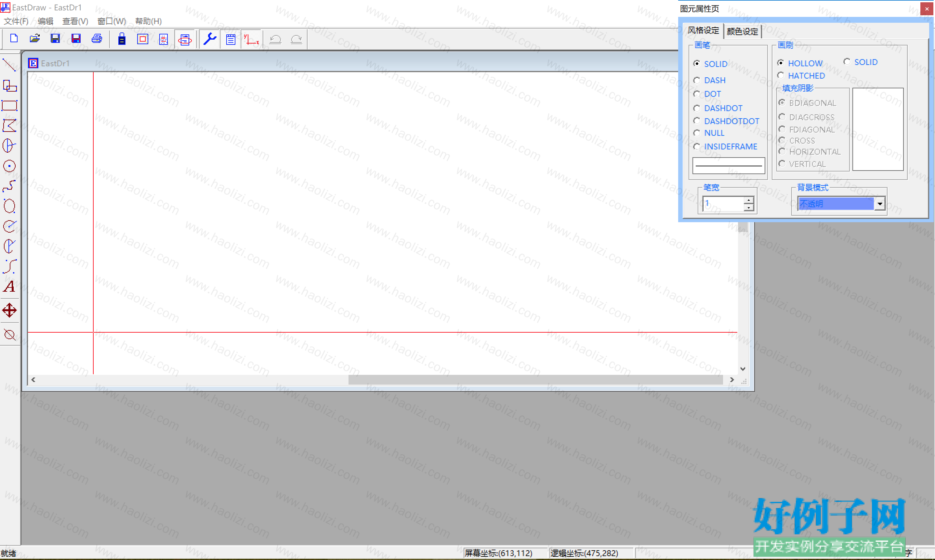This screenshot has width=935, height=560.
Task: Toggle the red x-y axis icon
Action: [251, 39]
